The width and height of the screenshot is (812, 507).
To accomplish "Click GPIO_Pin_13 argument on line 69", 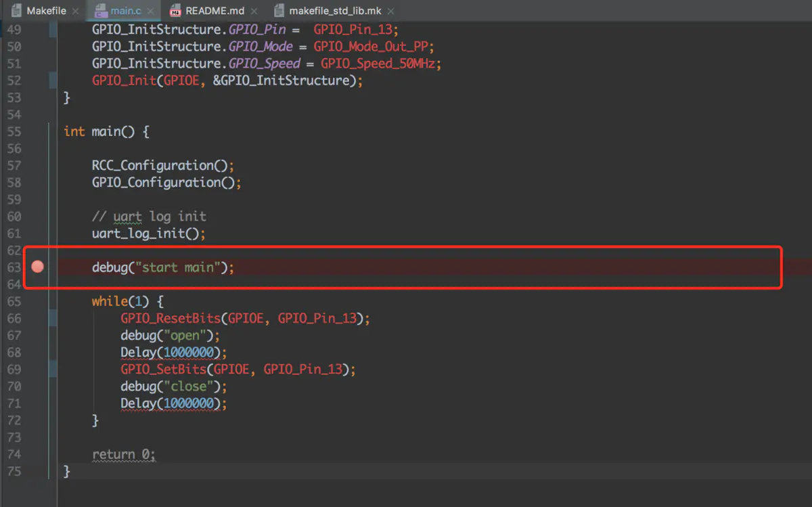I will 303,369.
